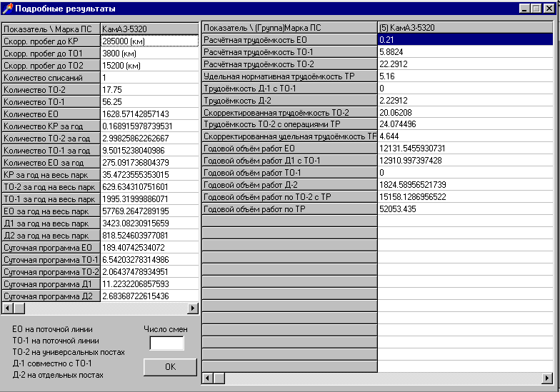560x392 pixels.
Task: Select the cell with value 1995.31999886071
Action: tap(150, 198)
